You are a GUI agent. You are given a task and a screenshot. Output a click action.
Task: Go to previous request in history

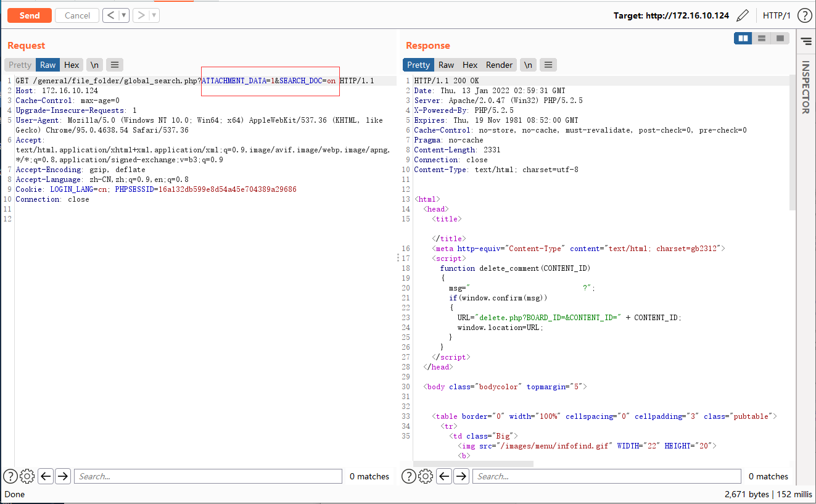110,15
